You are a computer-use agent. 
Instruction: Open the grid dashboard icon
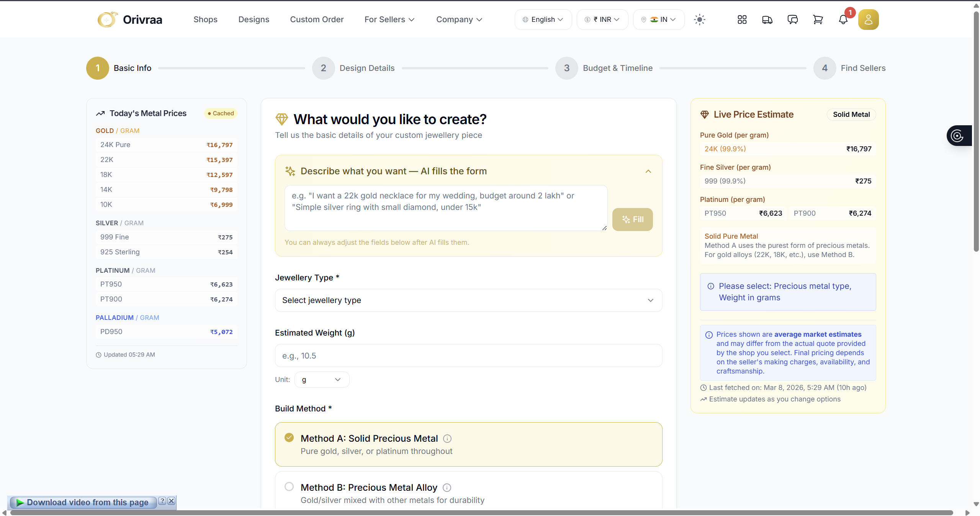tap(742, 20)
